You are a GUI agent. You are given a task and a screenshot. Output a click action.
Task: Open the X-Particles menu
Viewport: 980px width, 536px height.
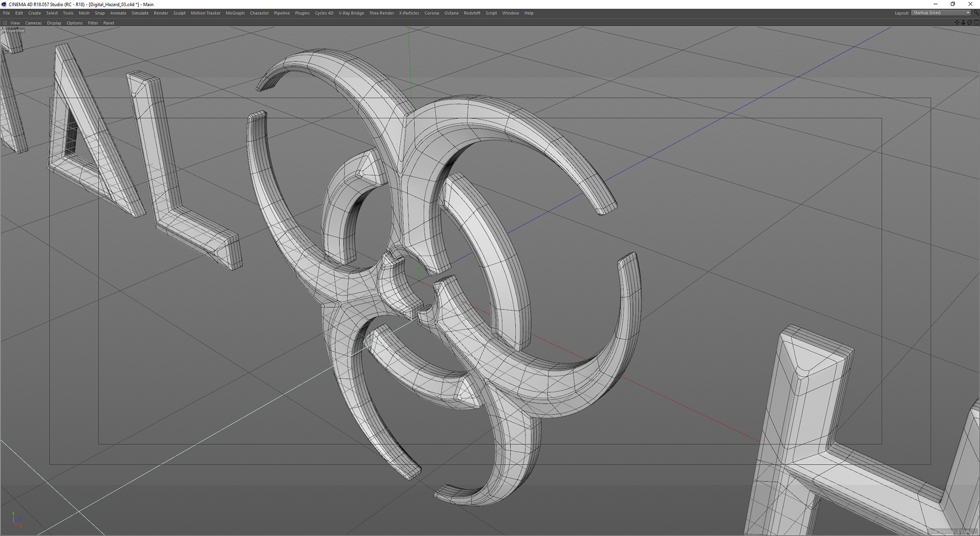(x=409, y=13)
